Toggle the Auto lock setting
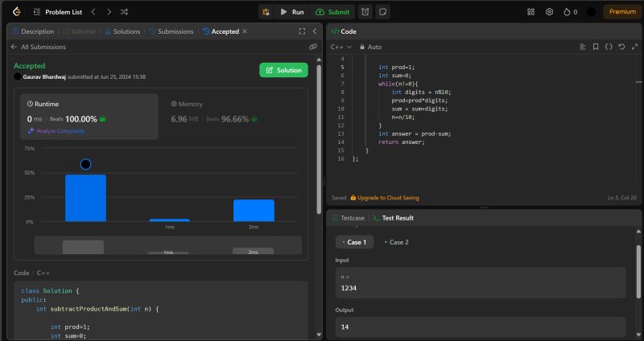 (370, 47)
